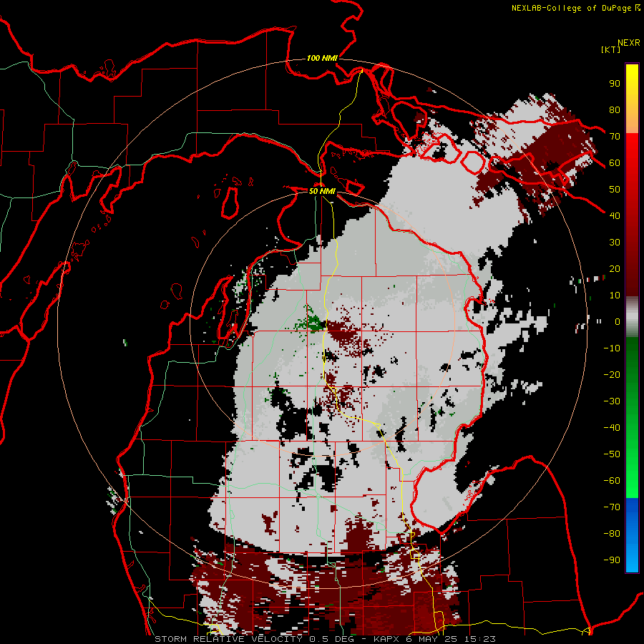Screen dimensions: 644x644
Task: Click the 60 value on the velocity scale
Action: point(615,162)
